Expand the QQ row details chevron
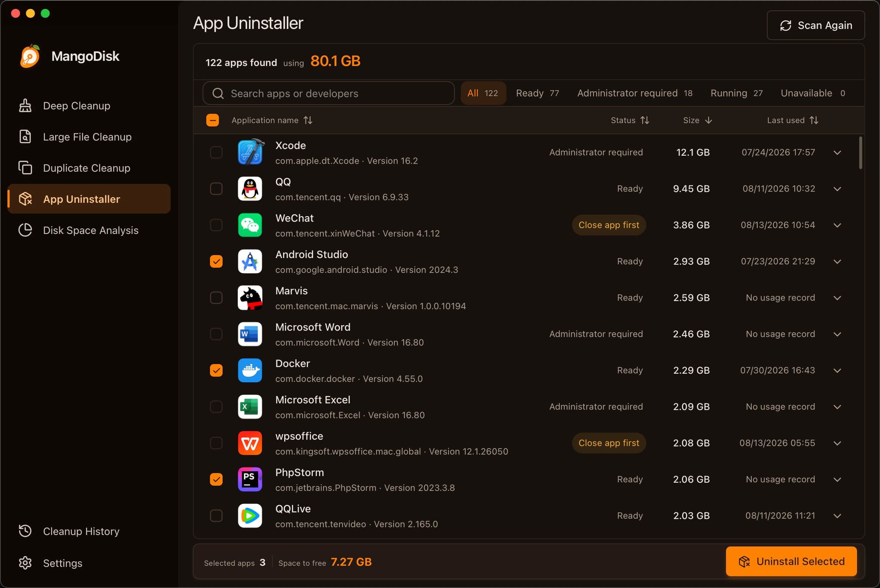Screen dimensions: 880x588 (x=837, y=189)
